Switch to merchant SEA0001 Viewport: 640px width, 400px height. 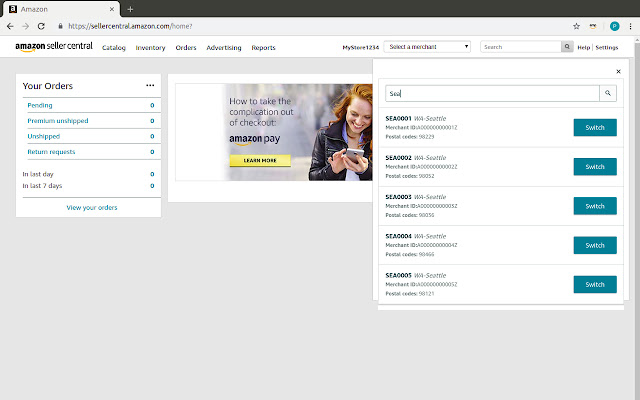(594, 127)
